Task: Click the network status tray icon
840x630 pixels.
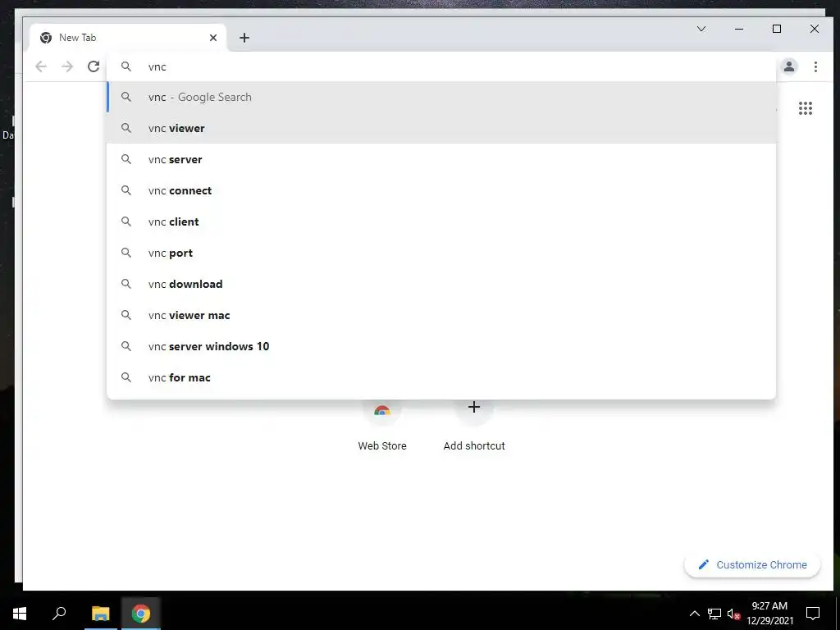Action: pyautogui.click(x=714, y=614)
